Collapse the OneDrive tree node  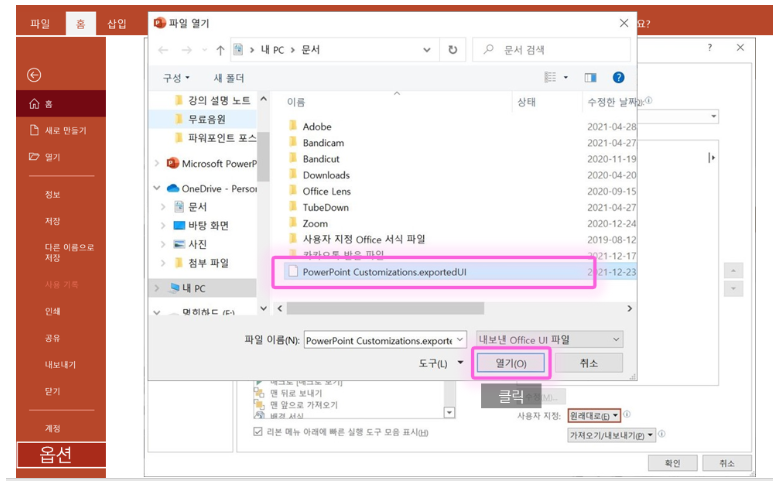[x=157, y=188]
